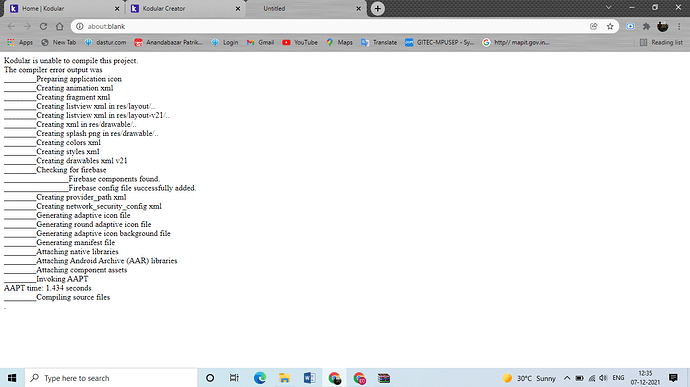Open the Apps bookmark shortcut
This screenshot has width=690, height=387.
point(20,42)
